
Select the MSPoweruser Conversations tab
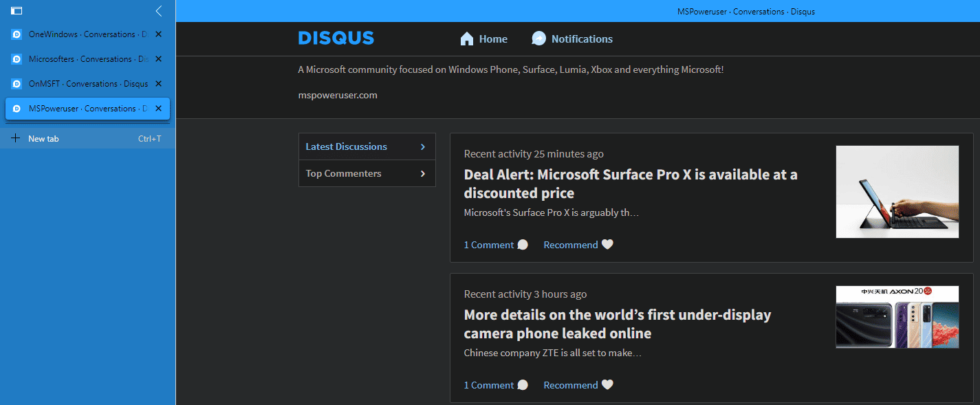[x=87, y=109]
